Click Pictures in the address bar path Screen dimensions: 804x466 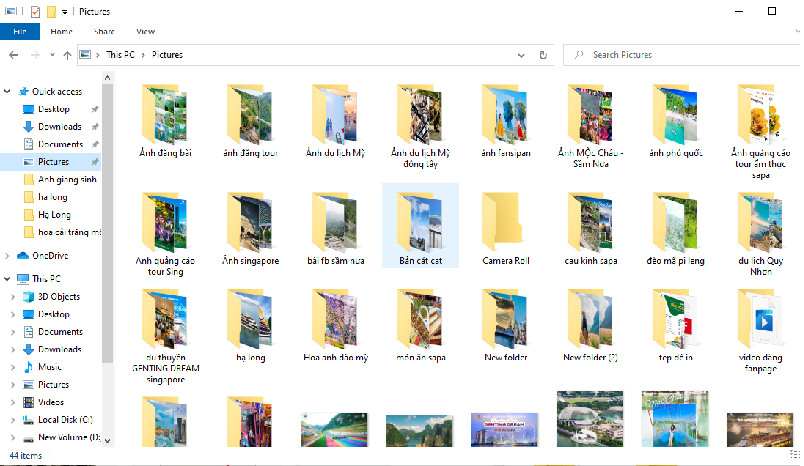coord(167,54)
